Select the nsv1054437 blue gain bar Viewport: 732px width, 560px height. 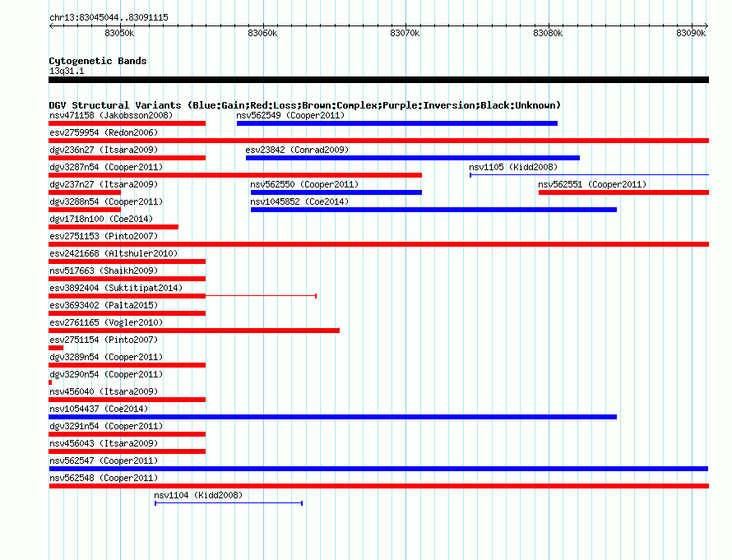(x=333, y=417)
